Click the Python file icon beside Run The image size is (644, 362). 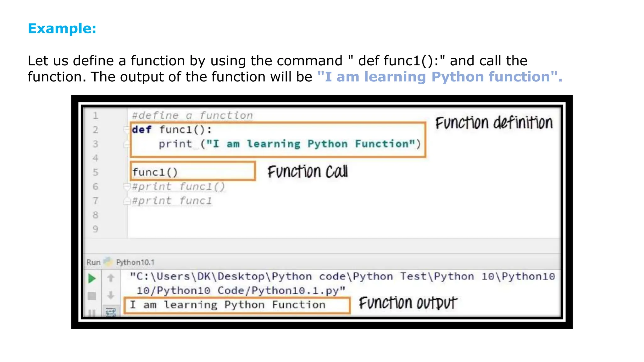(108, 261)
